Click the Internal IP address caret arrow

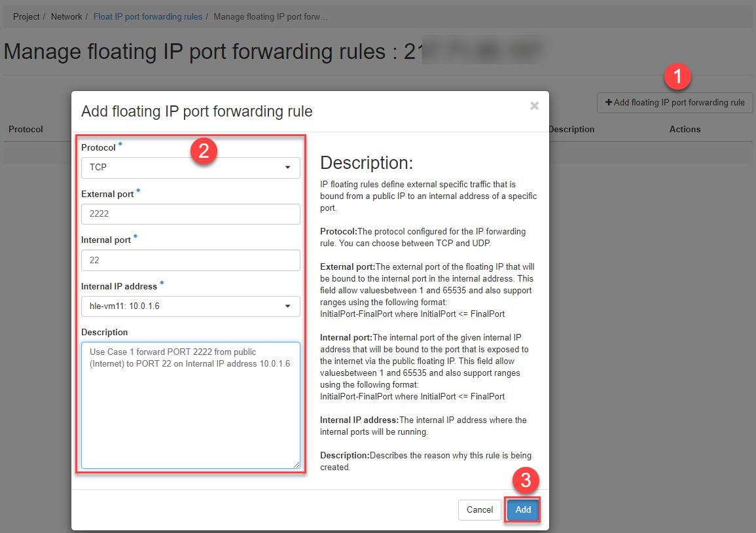(x=287, y=306)
